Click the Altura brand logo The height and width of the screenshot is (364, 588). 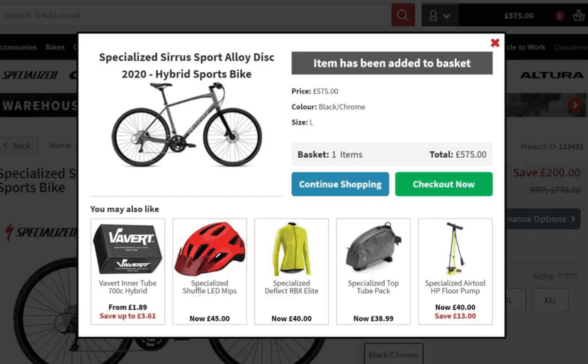551,75
